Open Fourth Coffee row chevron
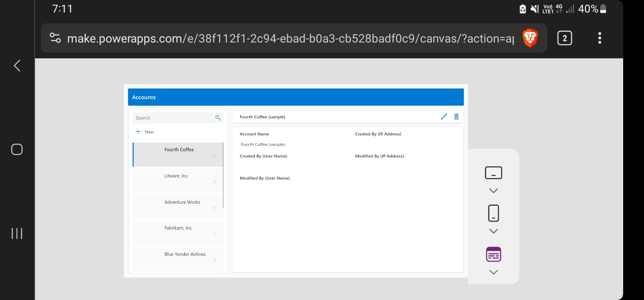The image size is (644, 300). (x=214, y=155)
